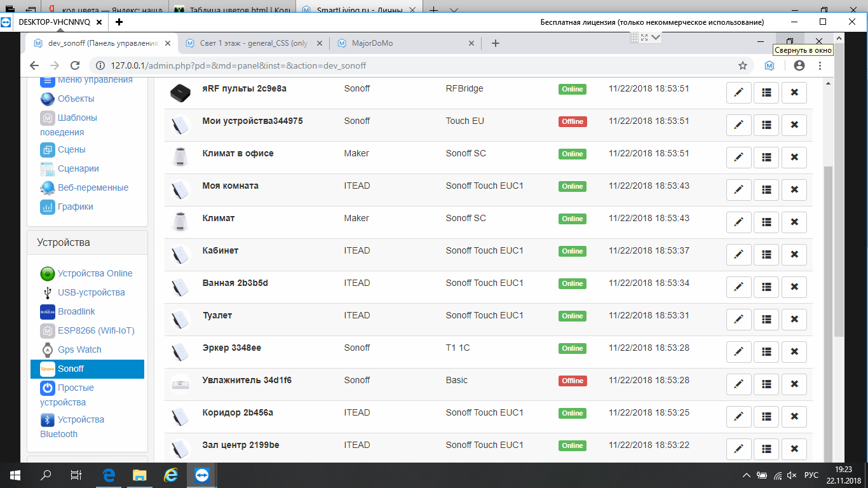The height and width of the screenshot is (488, 868).
Task: Open list button for Коридор 2b456a
Action: point(766,417)
